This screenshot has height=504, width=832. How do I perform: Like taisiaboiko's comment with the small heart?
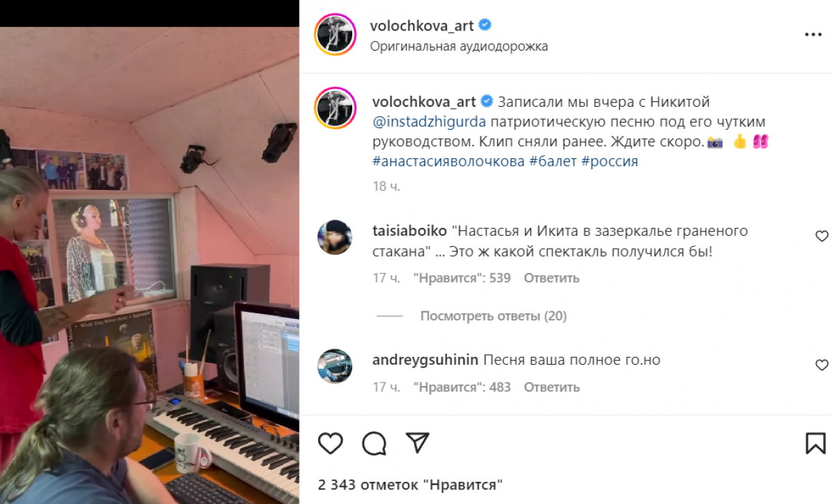click(x=822, y=236)
